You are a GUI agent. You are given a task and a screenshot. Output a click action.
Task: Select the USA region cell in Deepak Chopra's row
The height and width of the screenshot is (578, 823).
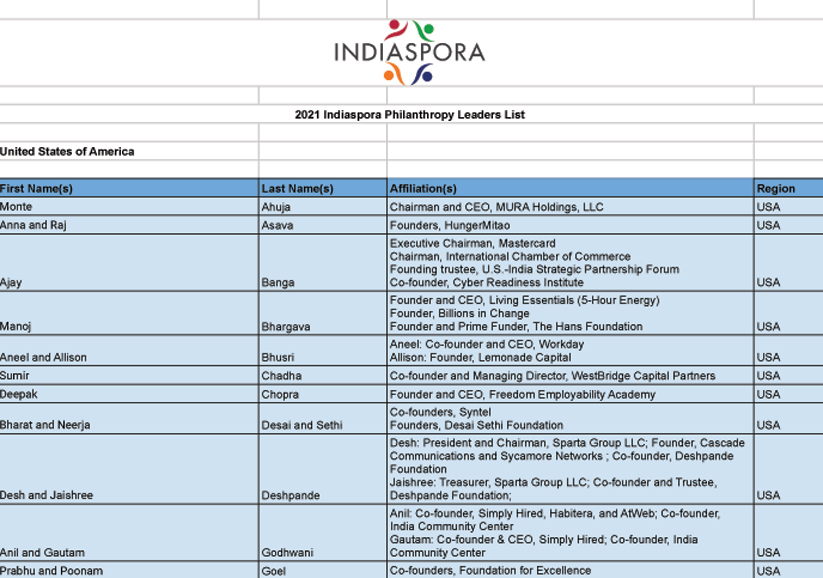click(x=789, y=394)
